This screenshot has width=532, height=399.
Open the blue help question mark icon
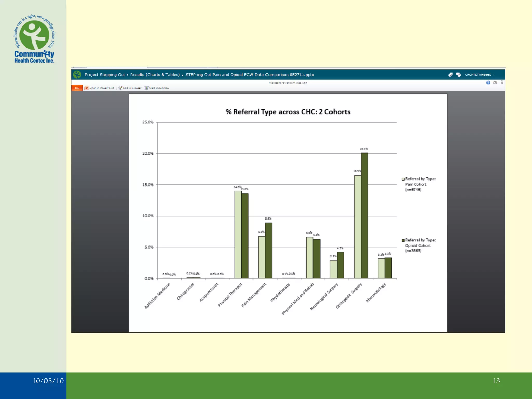(x=488, y=83)
